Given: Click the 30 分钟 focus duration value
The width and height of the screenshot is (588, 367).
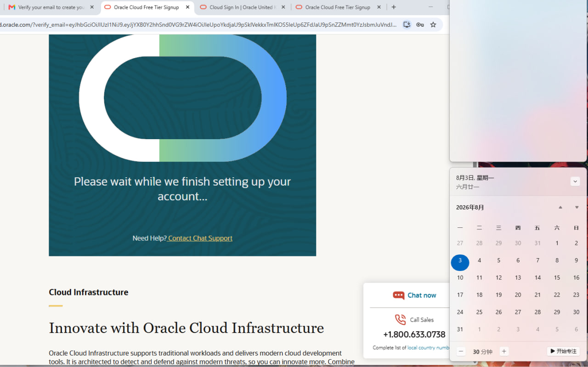Looking at the screenshot, I should coord(482,352).
